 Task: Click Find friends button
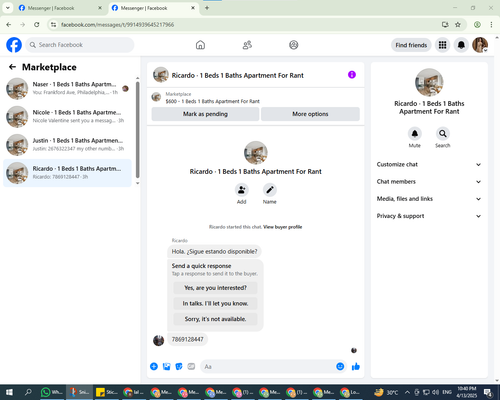(411, 45)
